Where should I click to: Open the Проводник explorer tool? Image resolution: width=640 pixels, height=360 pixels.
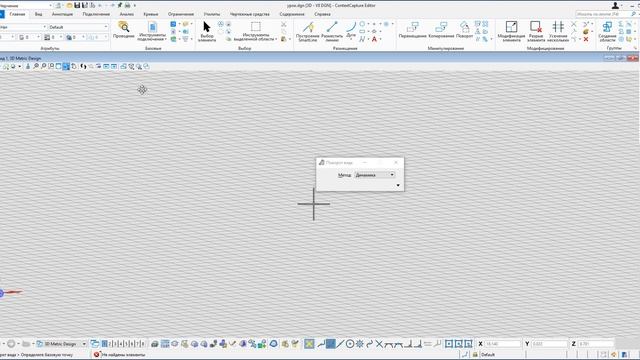123,30
